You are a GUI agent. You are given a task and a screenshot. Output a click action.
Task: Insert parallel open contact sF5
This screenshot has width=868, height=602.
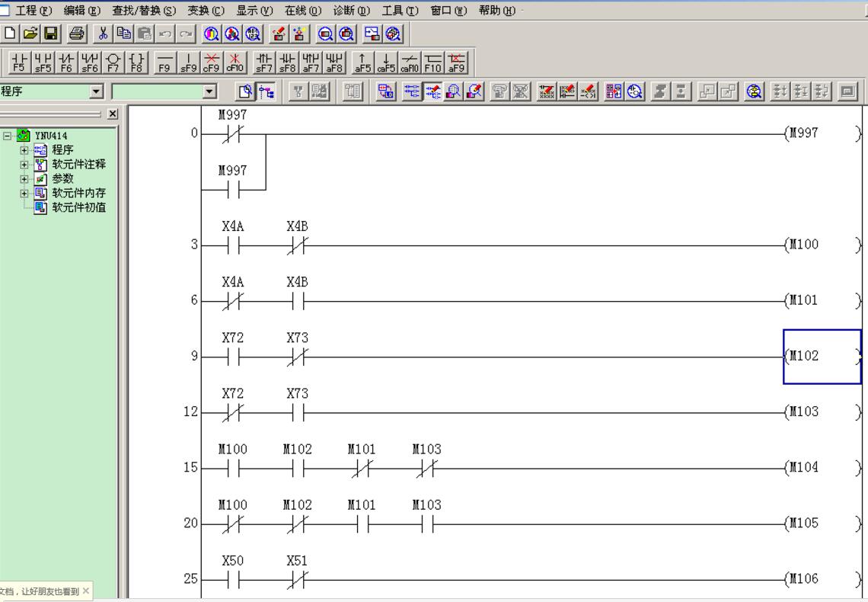point(43,62)
